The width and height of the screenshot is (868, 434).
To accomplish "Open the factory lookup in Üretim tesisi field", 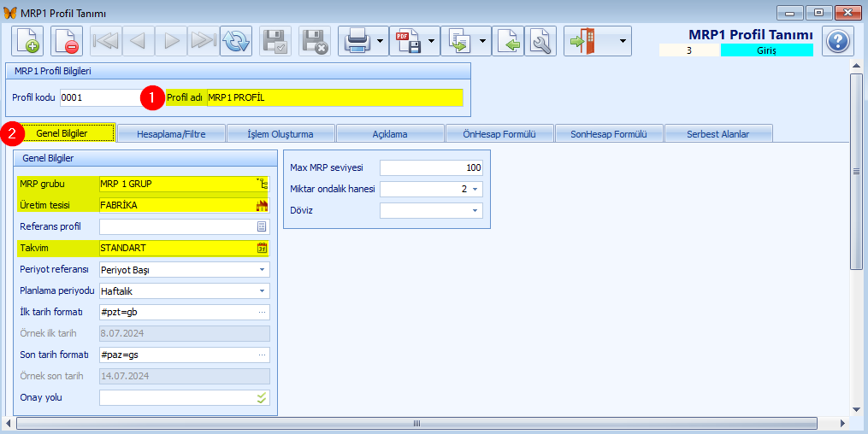I will pos(263,205).
